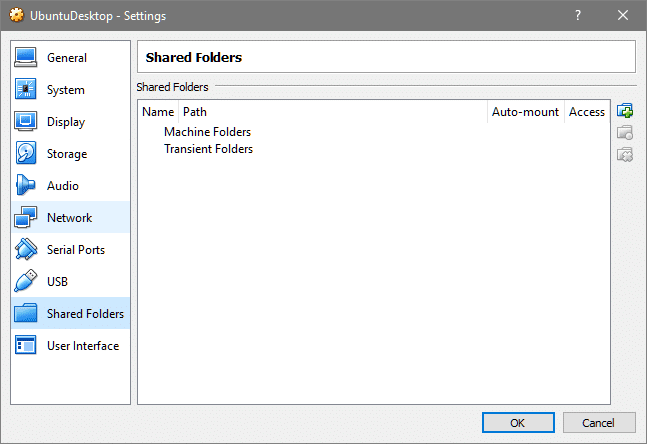
Task: Open the Display settings category
Action: [x=66, y=122]
